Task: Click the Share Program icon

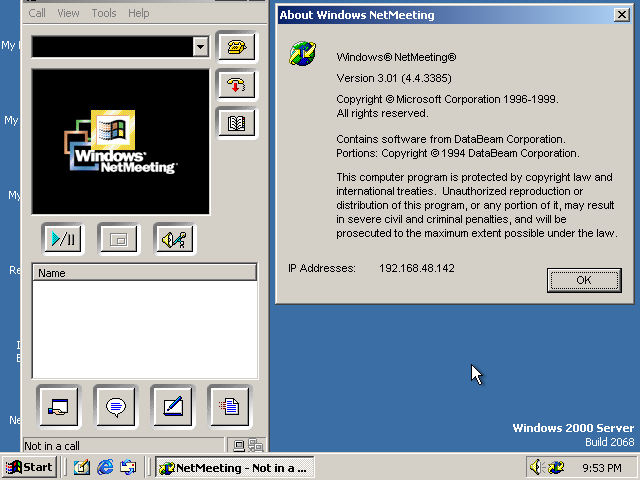Action: [58, 407]
